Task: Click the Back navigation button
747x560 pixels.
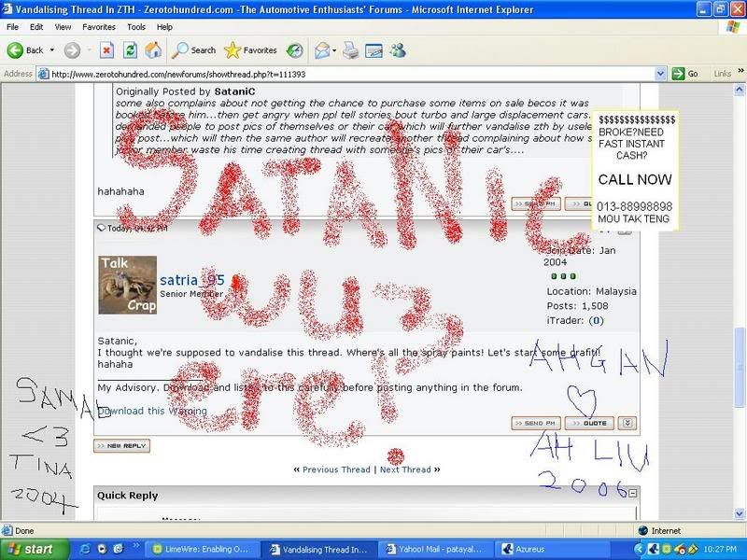Action: coord(26,50)
